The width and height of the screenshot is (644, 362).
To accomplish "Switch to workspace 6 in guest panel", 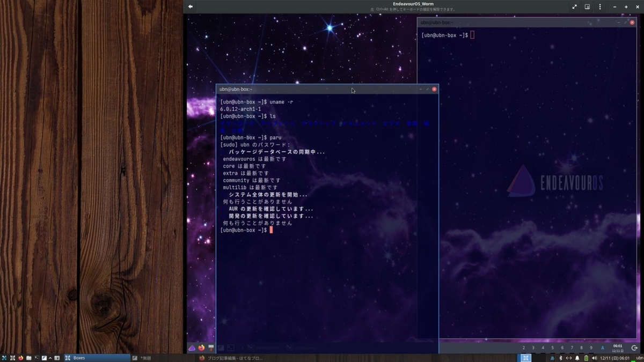I will [x=562, y=348].
